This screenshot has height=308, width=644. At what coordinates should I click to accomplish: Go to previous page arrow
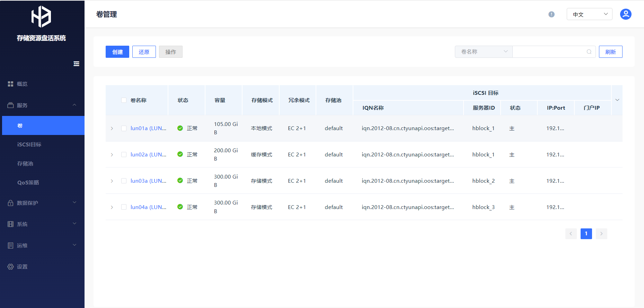click(571, 234)
